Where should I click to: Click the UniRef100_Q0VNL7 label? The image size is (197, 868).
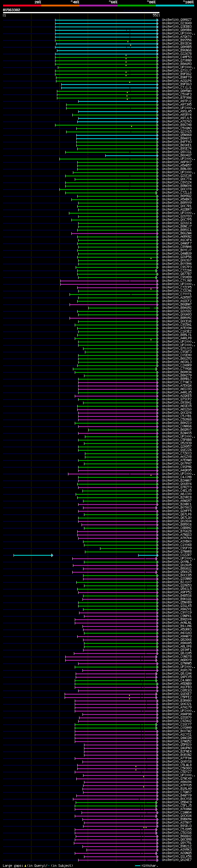pos(177,562)
